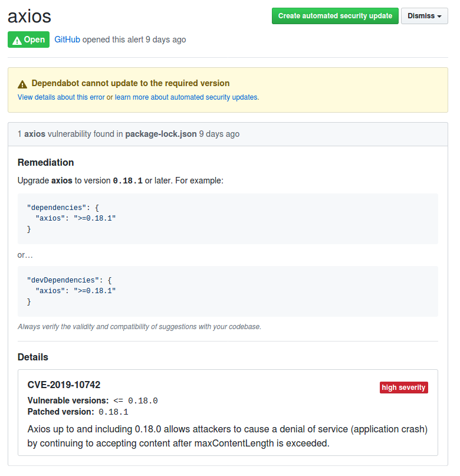This screenshot has width=460, height=476.
Task: Click the warning triangle in Open badge
Action: pos(17,40)
